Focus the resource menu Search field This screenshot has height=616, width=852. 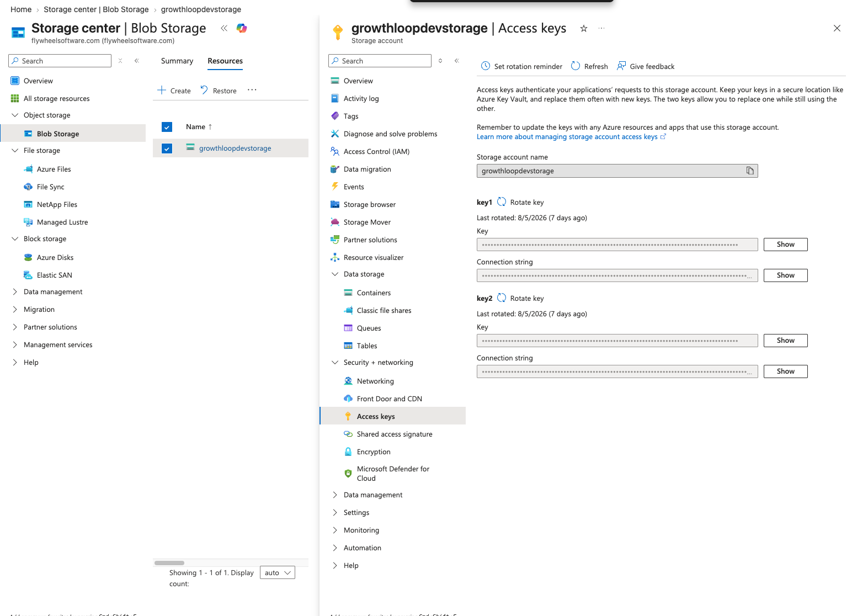(380, 61)
